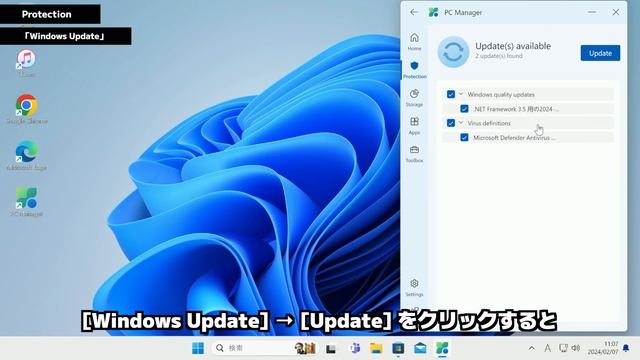Open Task View on the taskbar
640x360 pixels.
pos(331,348)
